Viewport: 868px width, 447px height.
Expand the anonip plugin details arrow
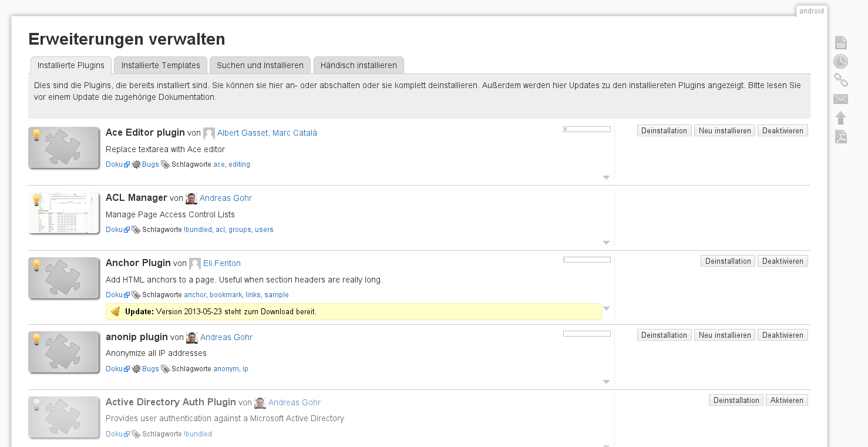[606, 381]
